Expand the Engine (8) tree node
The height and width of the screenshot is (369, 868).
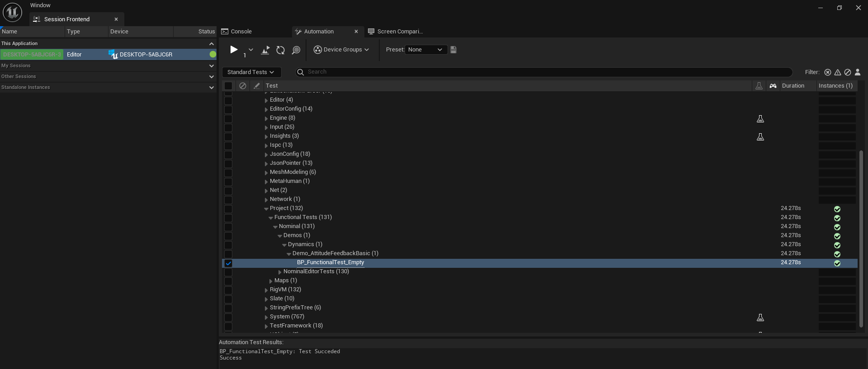point(266,118)
